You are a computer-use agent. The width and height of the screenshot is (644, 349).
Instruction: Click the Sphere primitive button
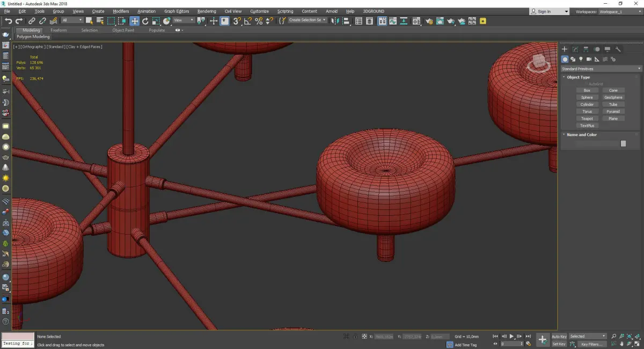[x=587, y=98]
